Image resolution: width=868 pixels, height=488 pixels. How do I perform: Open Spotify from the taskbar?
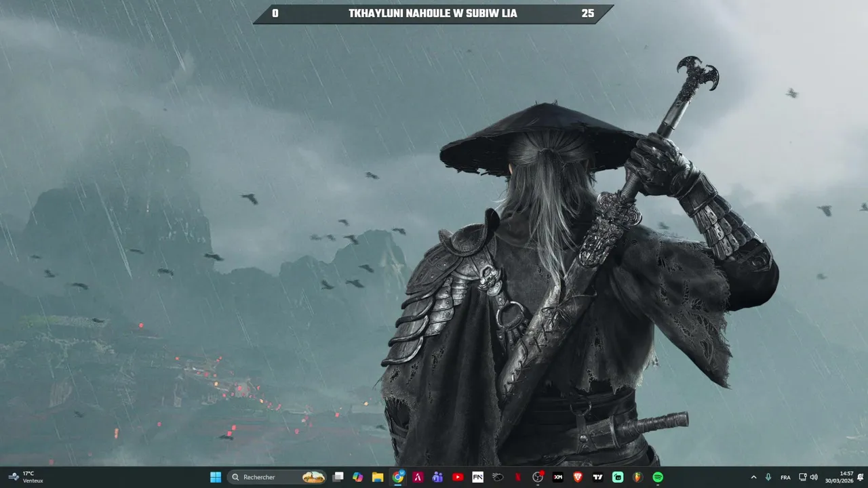pyautogui.click(x=658, y=477)
